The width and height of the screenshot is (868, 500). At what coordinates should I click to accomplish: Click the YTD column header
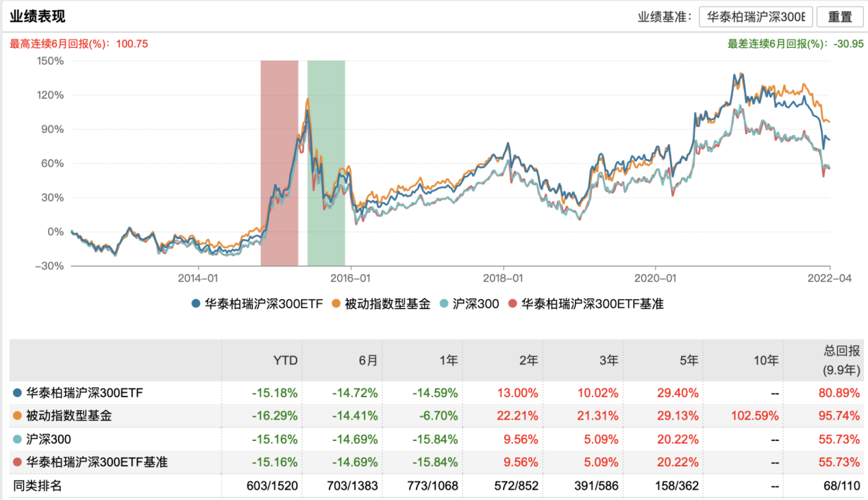[x=285, y=360]
